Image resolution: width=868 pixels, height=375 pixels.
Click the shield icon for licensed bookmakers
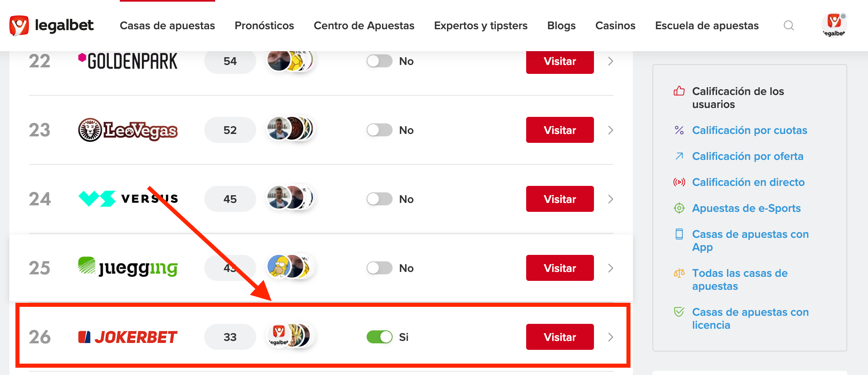point(679,312)
